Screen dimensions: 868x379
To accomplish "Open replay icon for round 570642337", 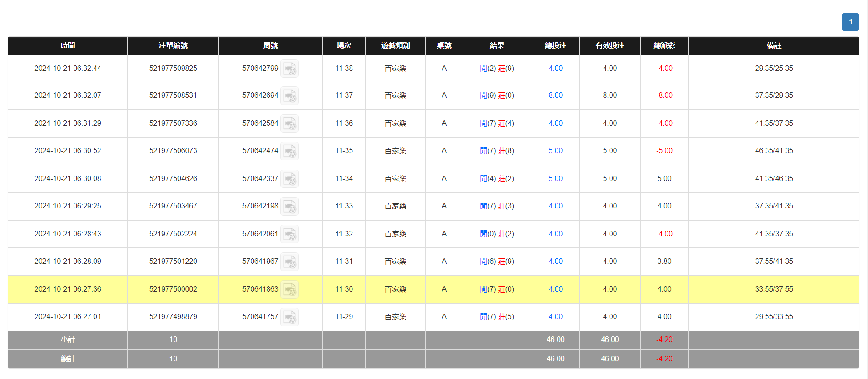I will coord(289,179).
